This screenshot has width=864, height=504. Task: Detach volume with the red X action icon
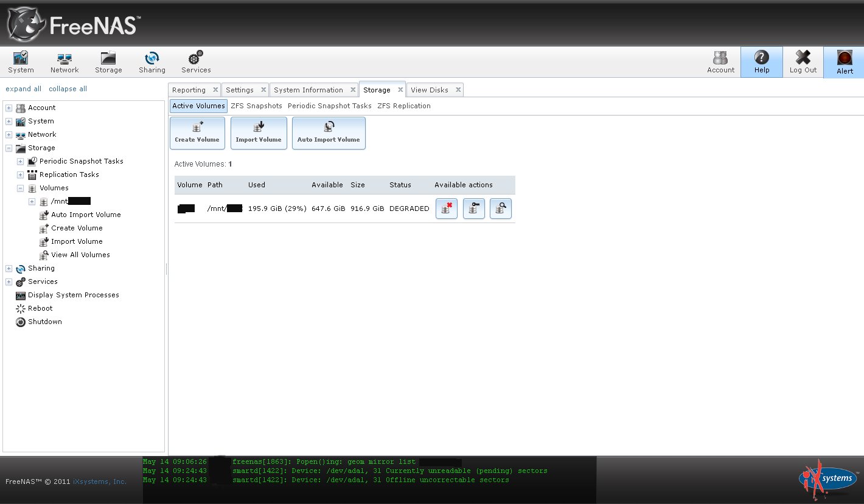coord(446,209)
